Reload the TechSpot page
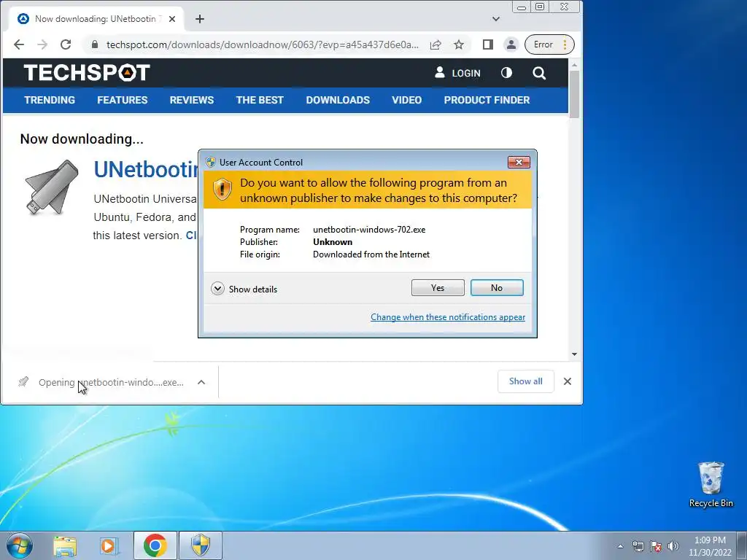The width and height of the screenshot is (747, 560). [x=66, y=44]
